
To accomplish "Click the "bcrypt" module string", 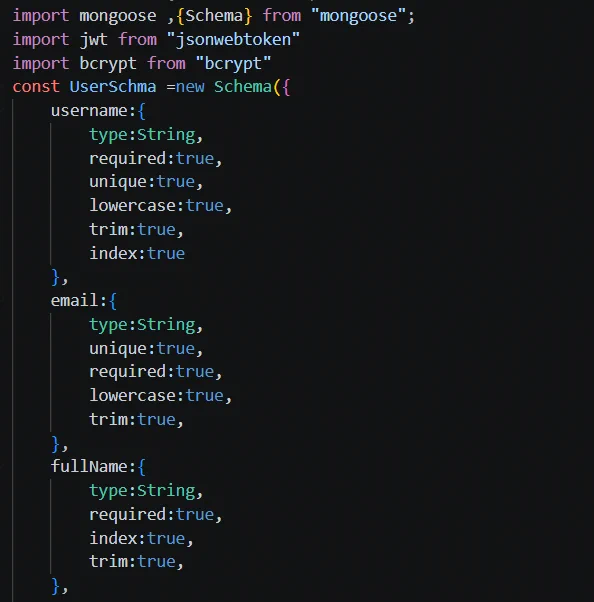I will pos(233,64).
